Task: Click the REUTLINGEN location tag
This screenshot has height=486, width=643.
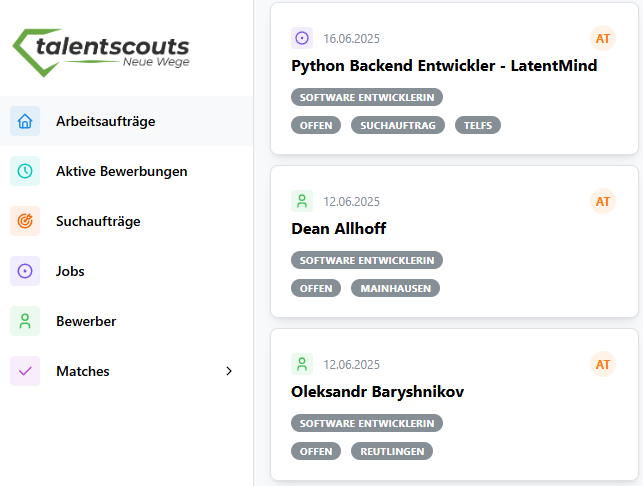Action: [x=391, y=451]
